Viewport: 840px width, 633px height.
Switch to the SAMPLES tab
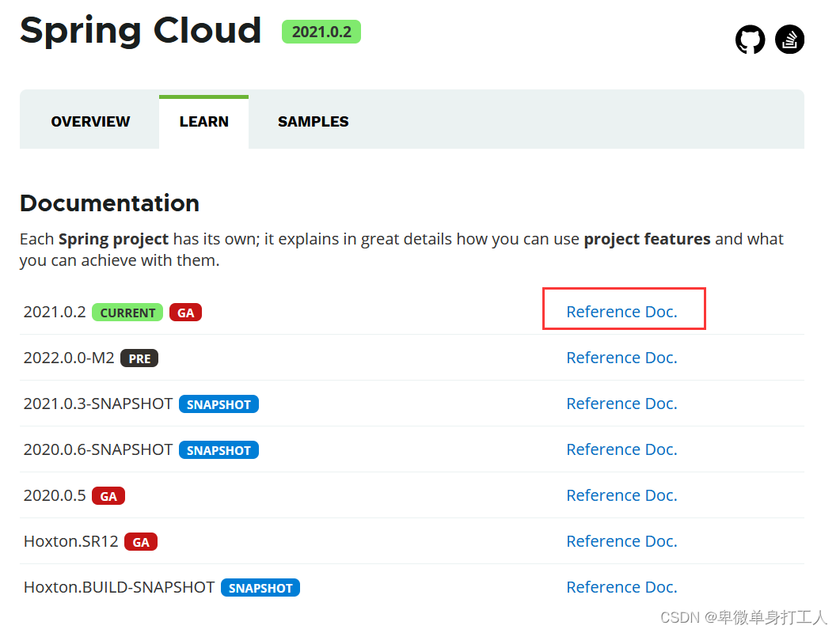pyautogui.click(x=313, y=121)
